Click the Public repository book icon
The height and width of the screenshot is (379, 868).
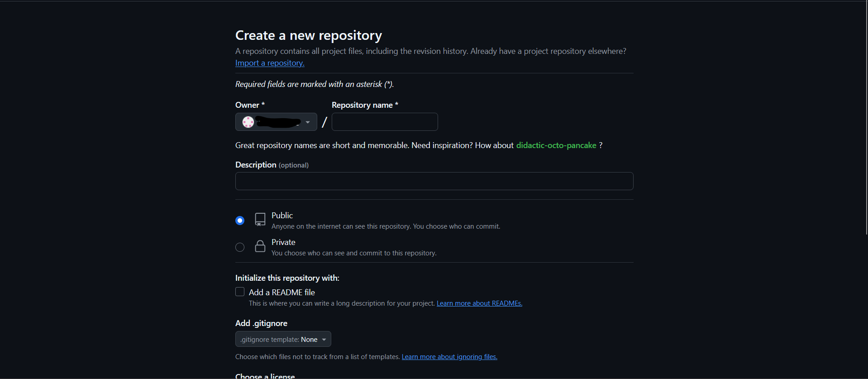(x=260, y=220)
